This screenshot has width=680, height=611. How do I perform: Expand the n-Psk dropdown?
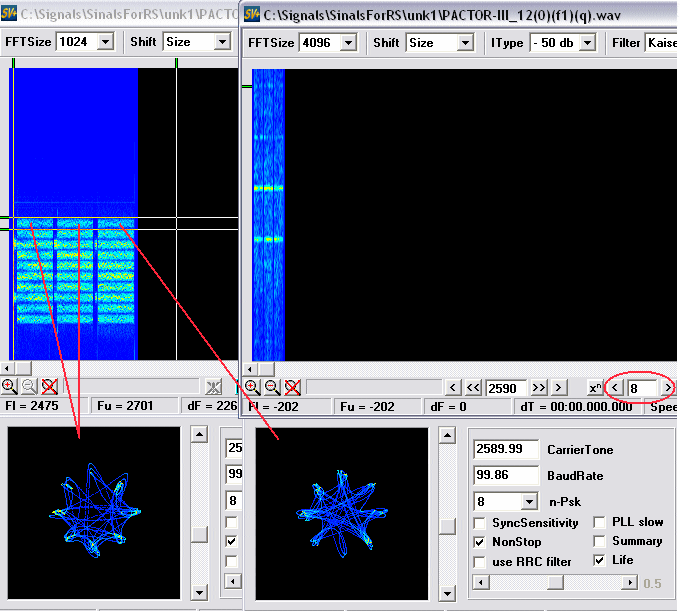click(x=530, y=501)
